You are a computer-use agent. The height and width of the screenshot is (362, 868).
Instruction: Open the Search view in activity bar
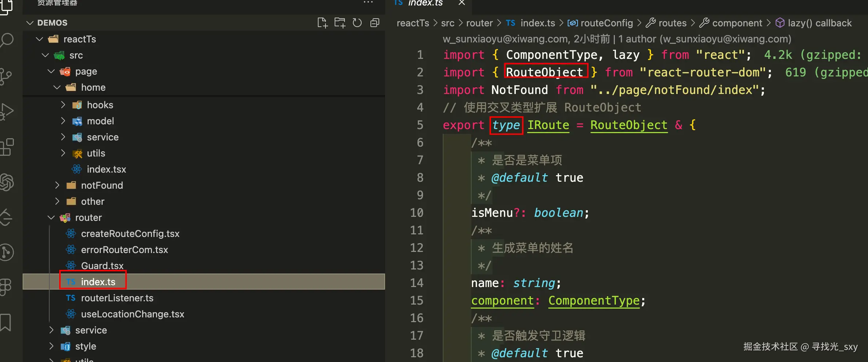(7, 40)
